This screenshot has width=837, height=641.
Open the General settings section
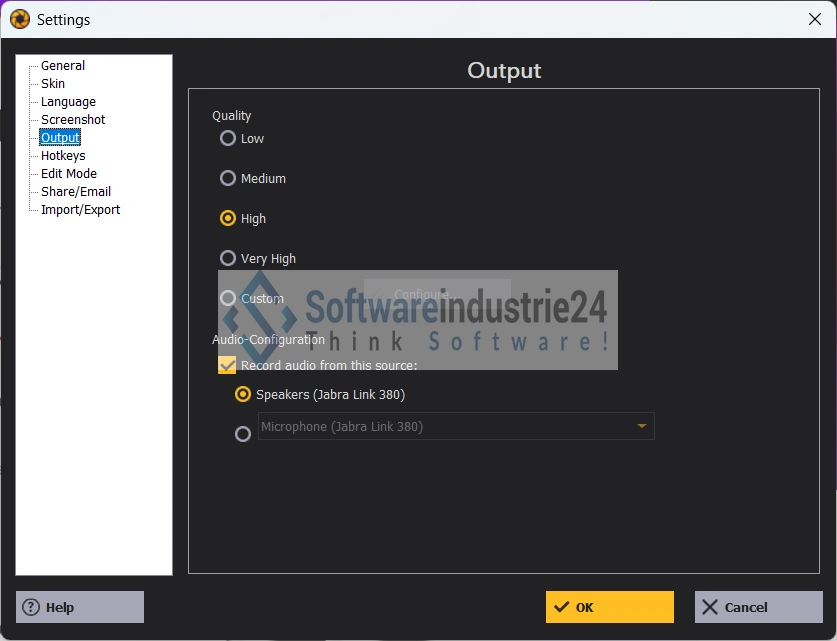tap(62, 66)
